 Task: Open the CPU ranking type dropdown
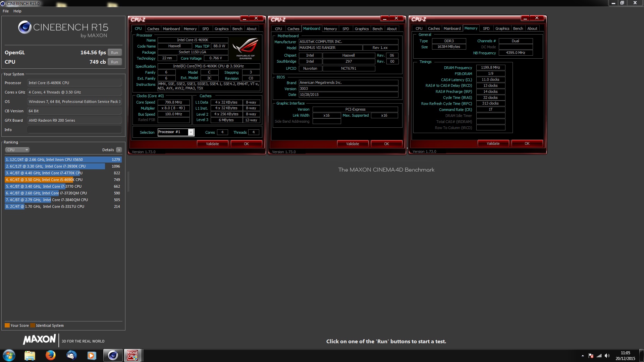pyautogui.click(x=17, y=150)
